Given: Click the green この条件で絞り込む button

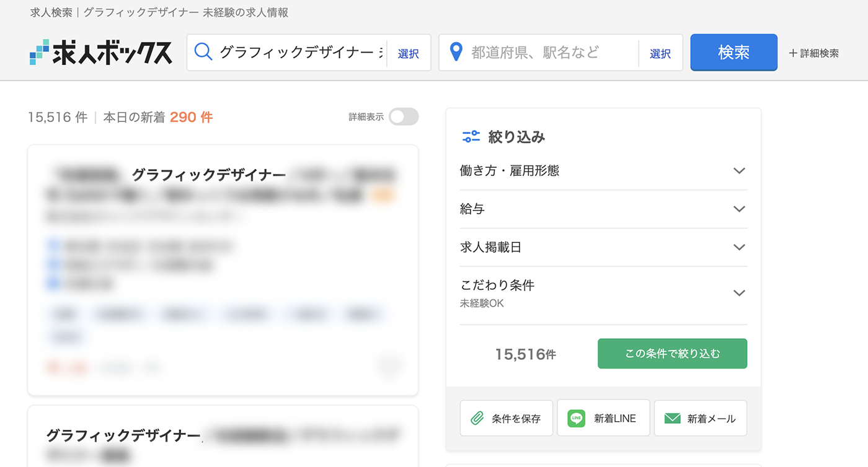Looking at the screenshot, I should pos(673,354).
